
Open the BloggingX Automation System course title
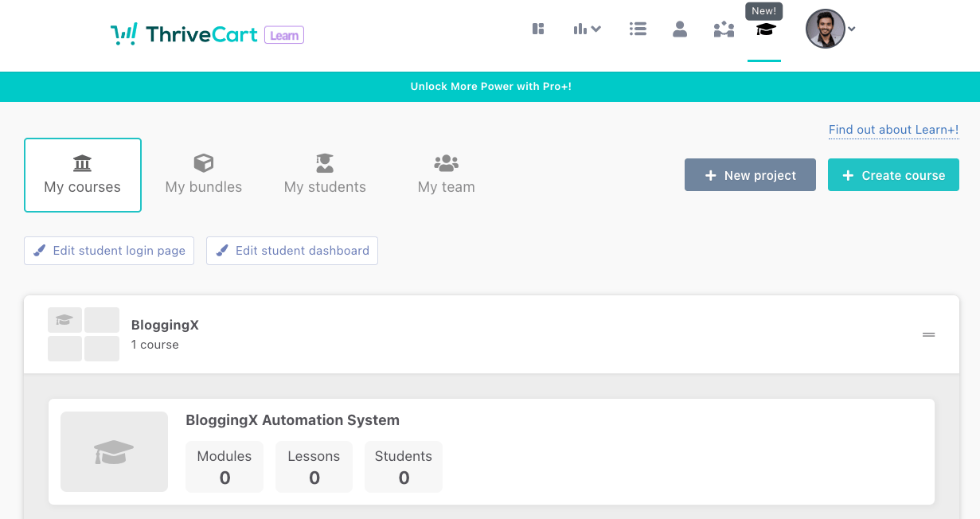click(x=292, y=419)
